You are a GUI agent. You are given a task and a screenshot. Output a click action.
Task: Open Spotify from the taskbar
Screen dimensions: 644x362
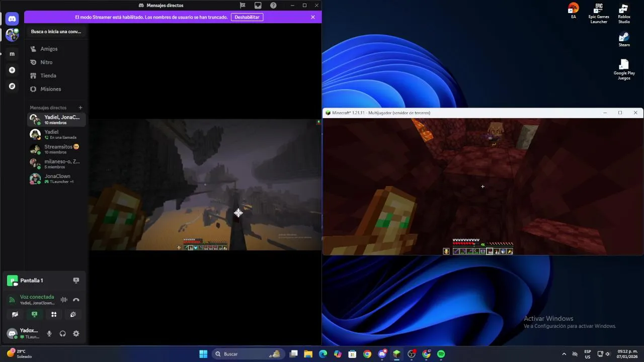pos(441,354)
